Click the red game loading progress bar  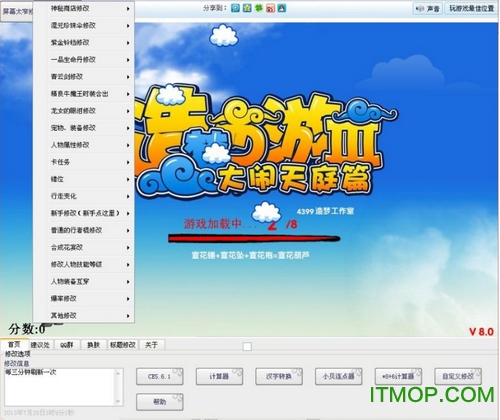[x=254, y=239]
